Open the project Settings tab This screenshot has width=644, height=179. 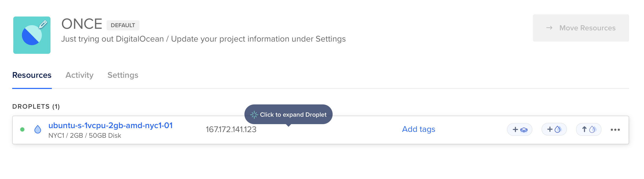pos(123,75)
